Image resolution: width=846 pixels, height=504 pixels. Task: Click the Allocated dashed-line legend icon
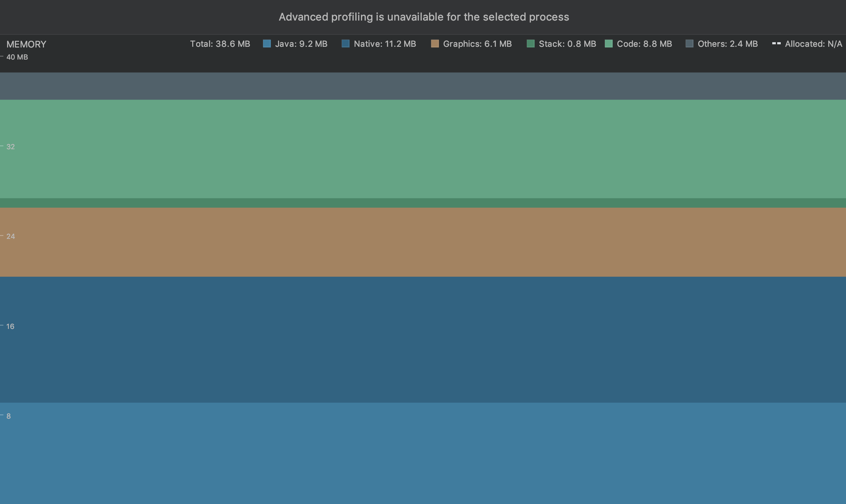pos(776,44)
